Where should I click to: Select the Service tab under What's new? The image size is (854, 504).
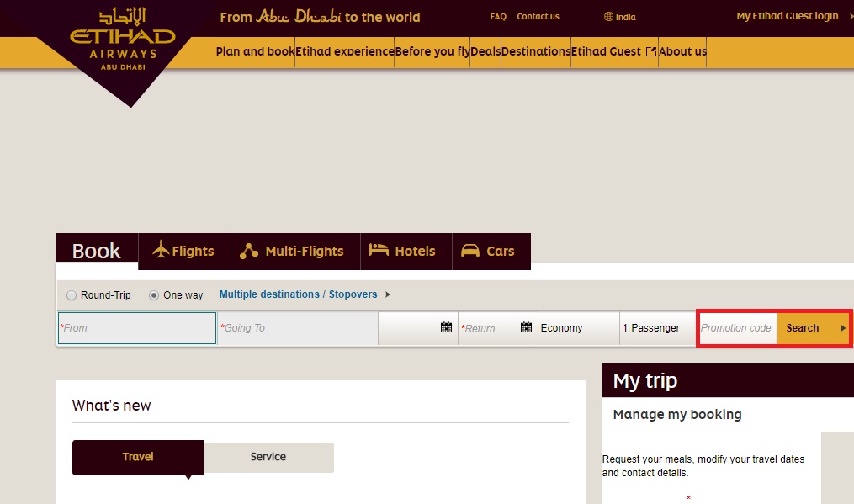pos(268,457)
